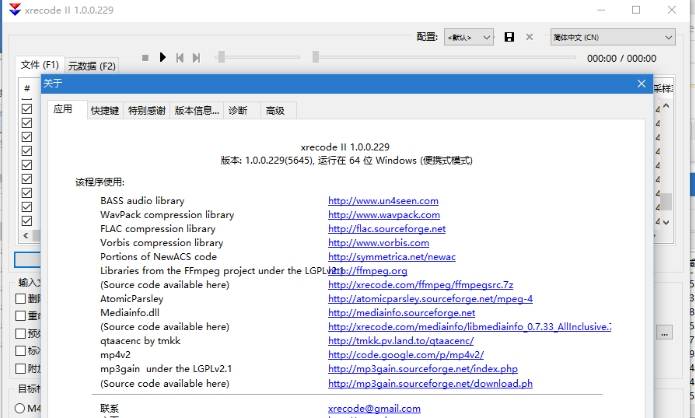
Task: Close the 关于 dialog
Action: [641, 83]
